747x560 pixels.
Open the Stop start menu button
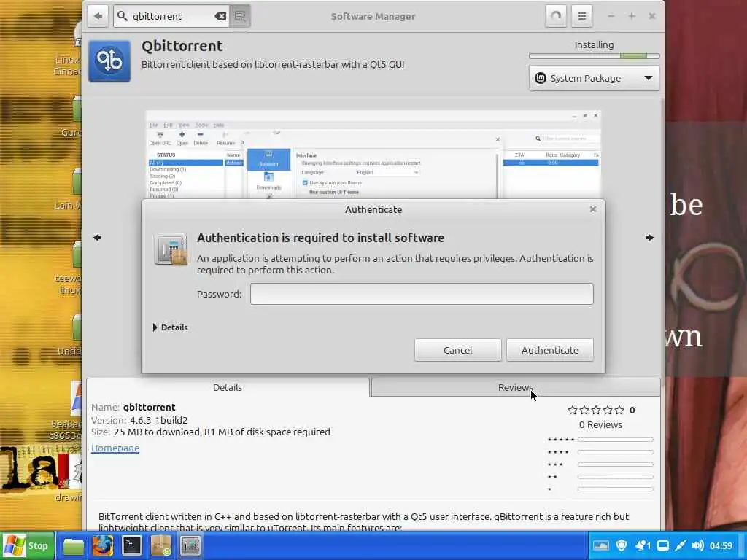[27, 545]
